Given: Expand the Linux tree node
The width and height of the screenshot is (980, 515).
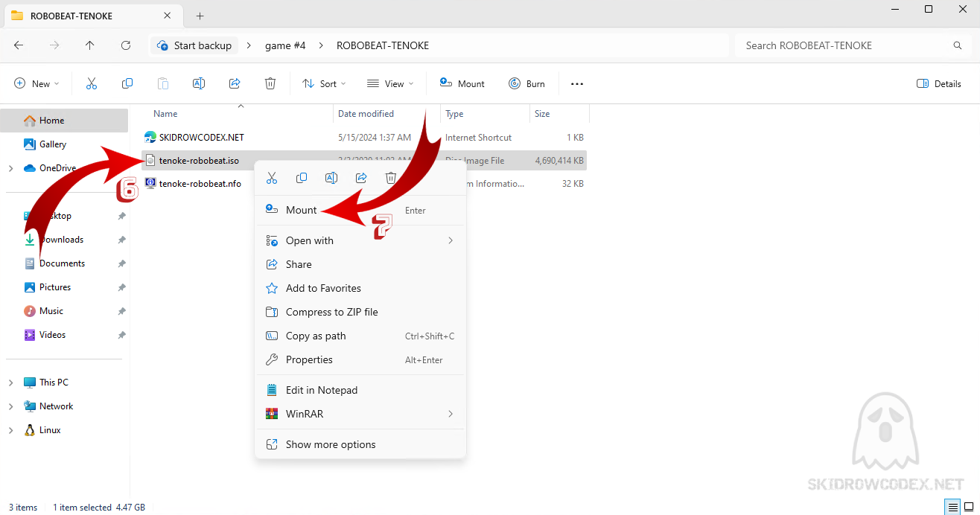Looking at the screenshot, I should (x=10, y=430).
